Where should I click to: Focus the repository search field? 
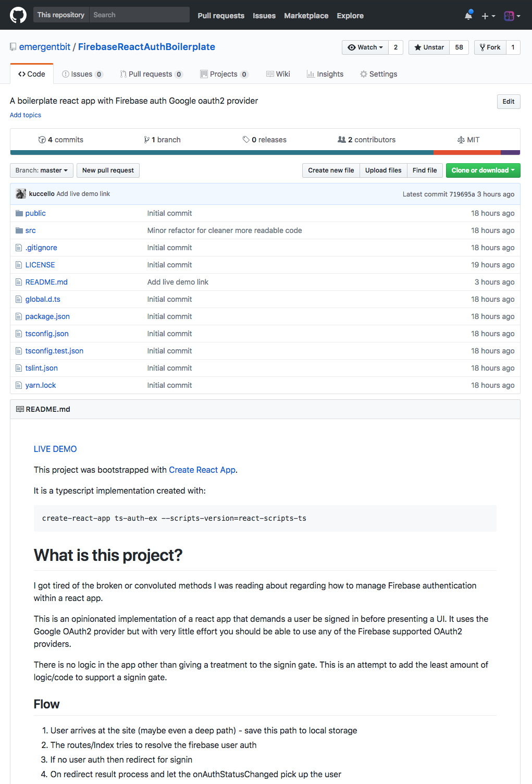[x=139, y=15]
